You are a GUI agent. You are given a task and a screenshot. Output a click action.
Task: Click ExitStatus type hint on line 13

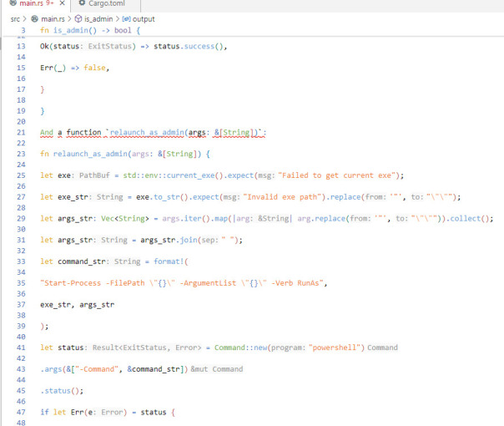[x=110, y=46]
